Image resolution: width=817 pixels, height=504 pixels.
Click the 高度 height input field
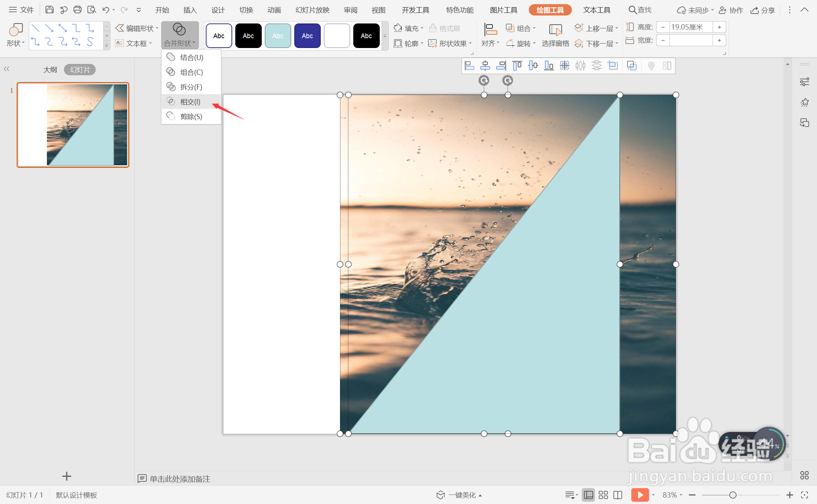[691, 27]
